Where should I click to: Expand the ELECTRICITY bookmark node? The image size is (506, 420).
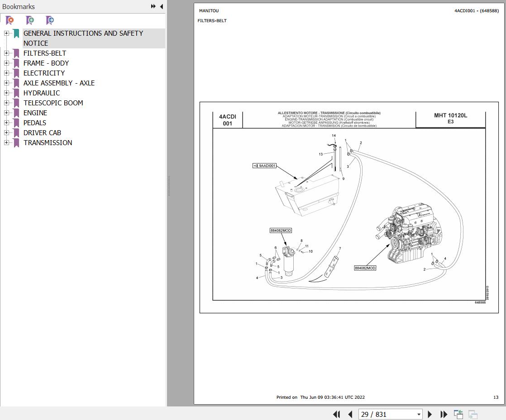point(6,73)
